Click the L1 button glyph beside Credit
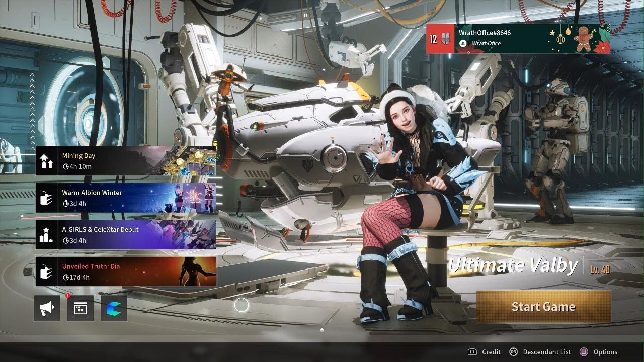644x362 pixels. click(472, 352)
